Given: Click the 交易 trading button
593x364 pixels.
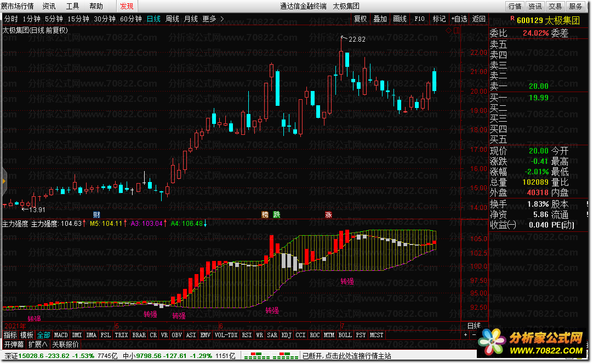Looking at the screenshot, I should (x=555, y=6).
